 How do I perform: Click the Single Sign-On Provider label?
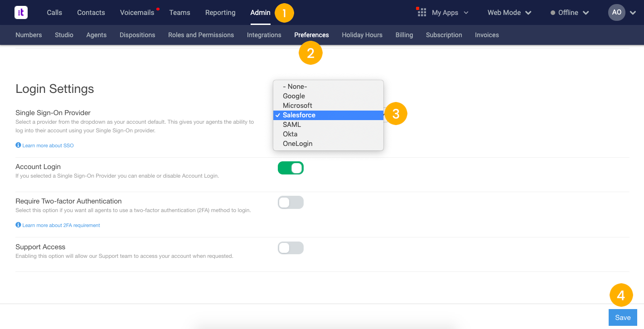53,113
